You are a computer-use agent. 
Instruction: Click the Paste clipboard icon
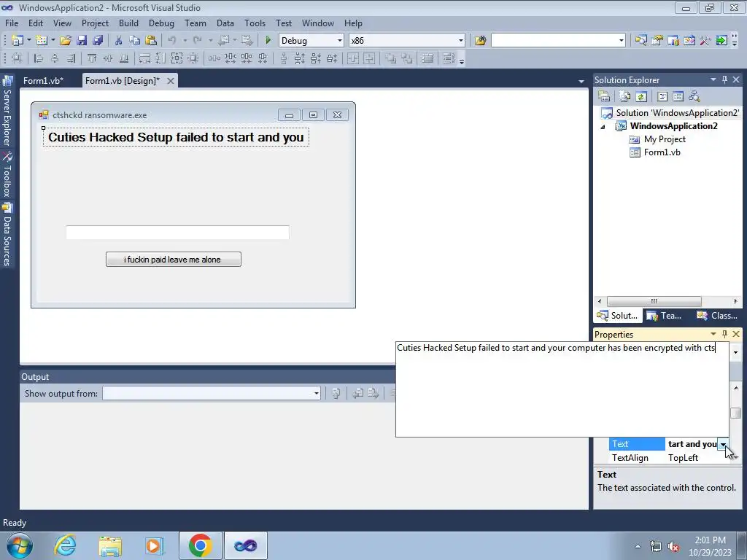(151, 41)
